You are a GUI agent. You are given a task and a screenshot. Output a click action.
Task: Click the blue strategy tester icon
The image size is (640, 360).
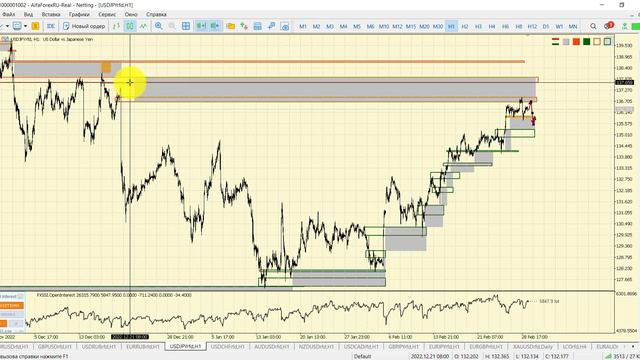pyautogui.click(x=258, y=26)
